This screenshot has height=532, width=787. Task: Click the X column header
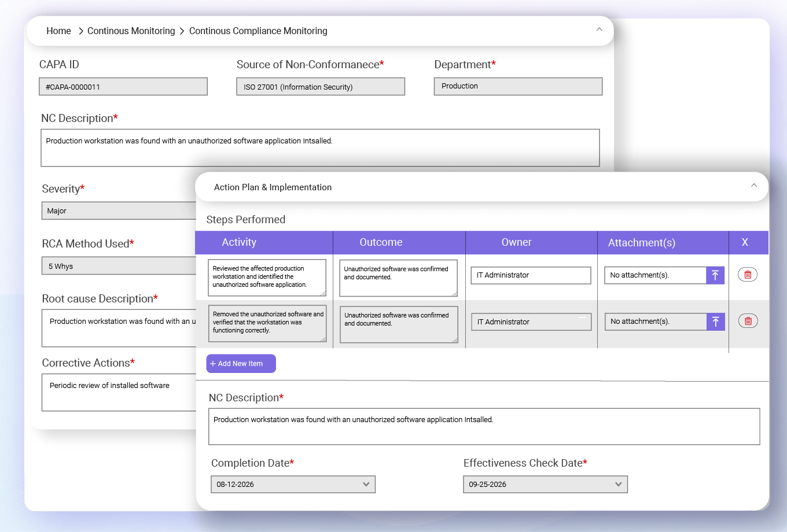click(745, 242)
